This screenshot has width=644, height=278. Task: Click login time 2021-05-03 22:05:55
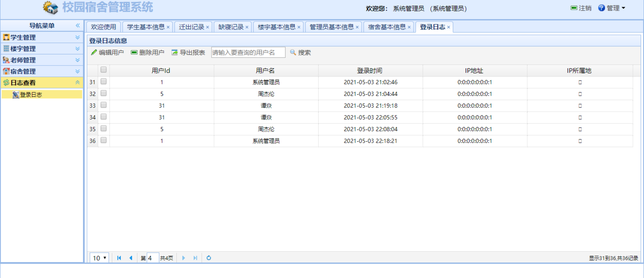click(370, 118)
